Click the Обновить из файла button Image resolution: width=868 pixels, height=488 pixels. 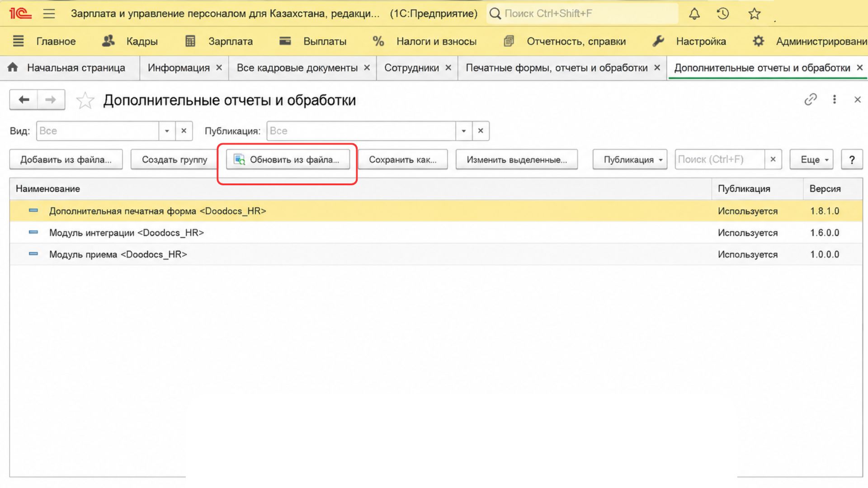(x=288, y=160)
